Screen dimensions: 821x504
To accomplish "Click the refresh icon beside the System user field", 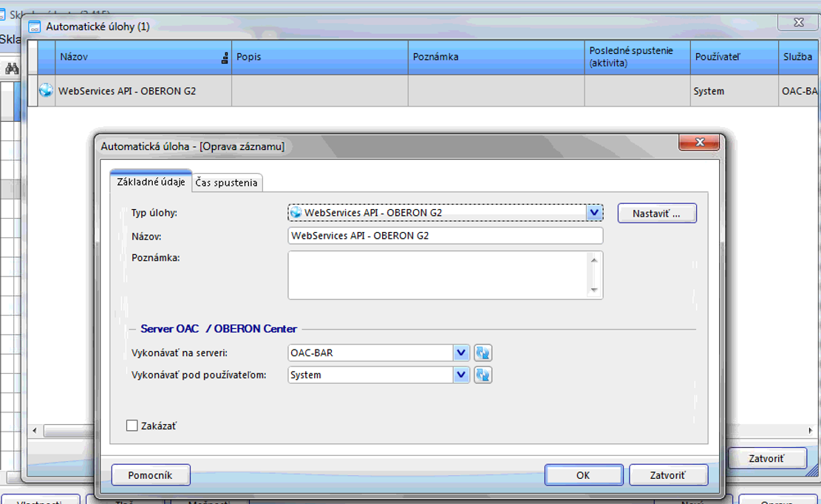I will pos(483,375).
